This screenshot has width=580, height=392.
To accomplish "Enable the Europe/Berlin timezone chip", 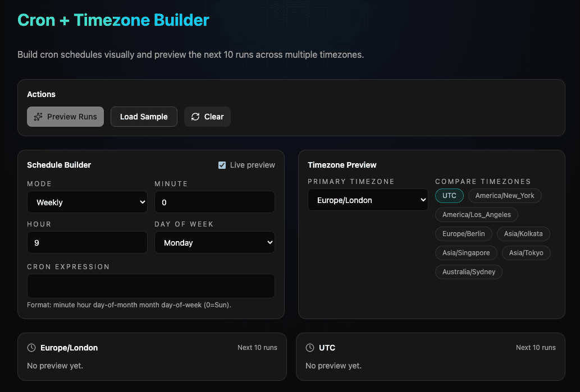I will click(x=463, y=234).
